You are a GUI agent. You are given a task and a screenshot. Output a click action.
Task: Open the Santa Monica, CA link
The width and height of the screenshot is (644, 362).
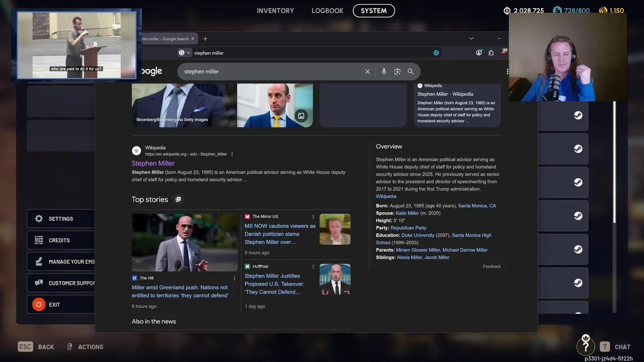pos(477,206)
